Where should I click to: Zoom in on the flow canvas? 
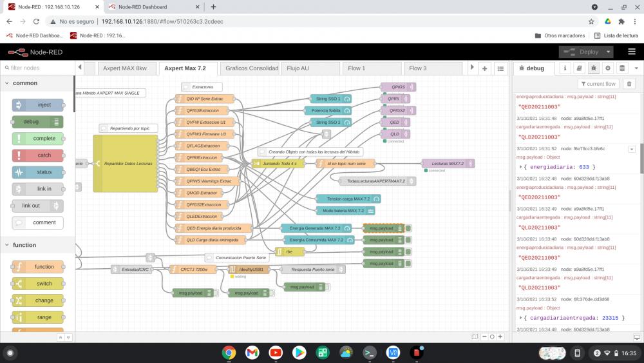click(500, 337)
